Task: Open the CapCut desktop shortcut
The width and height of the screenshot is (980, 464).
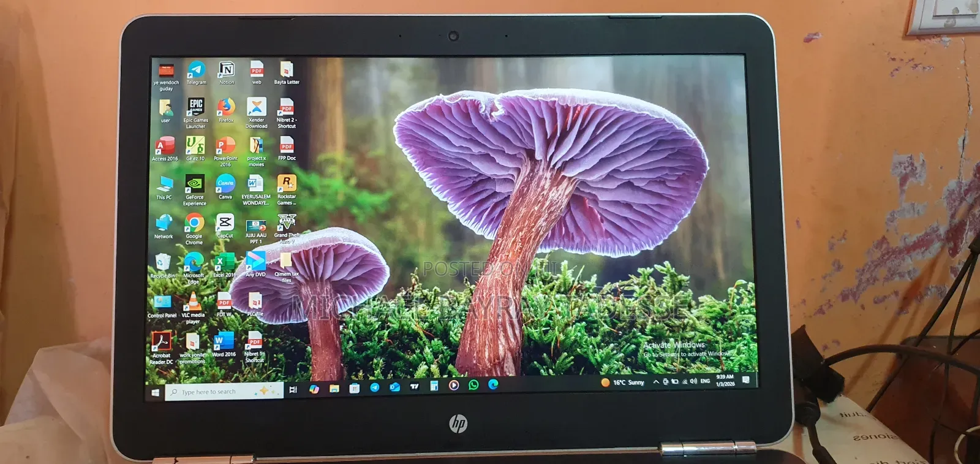Action: pos(225,226)
